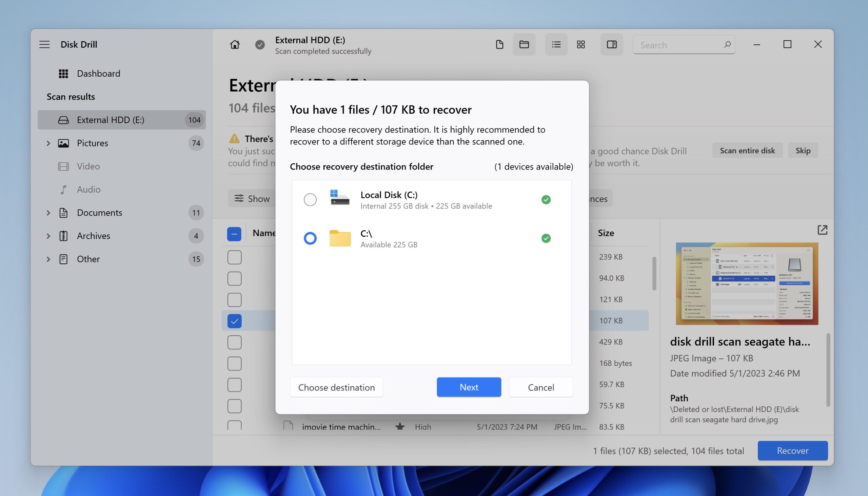This screenshot has width=868, height=496.
Task: Click the Dashboard grid icon
Action: coord(63,74)
